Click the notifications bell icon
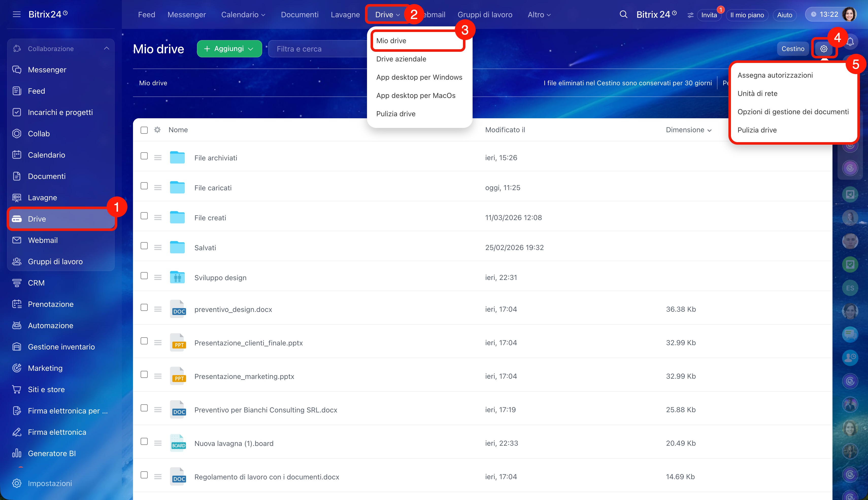868x500 pixels. coord(850,42)
